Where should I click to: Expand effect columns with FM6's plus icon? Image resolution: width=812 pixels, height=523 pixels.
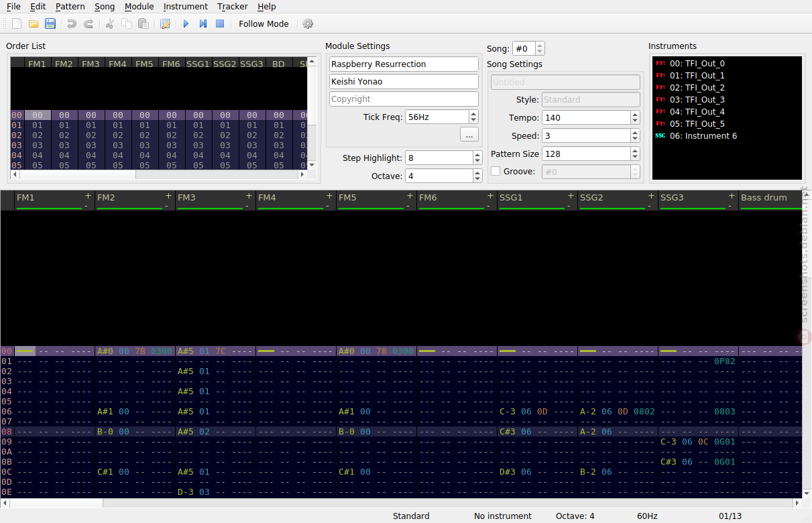tap(490, 196)
